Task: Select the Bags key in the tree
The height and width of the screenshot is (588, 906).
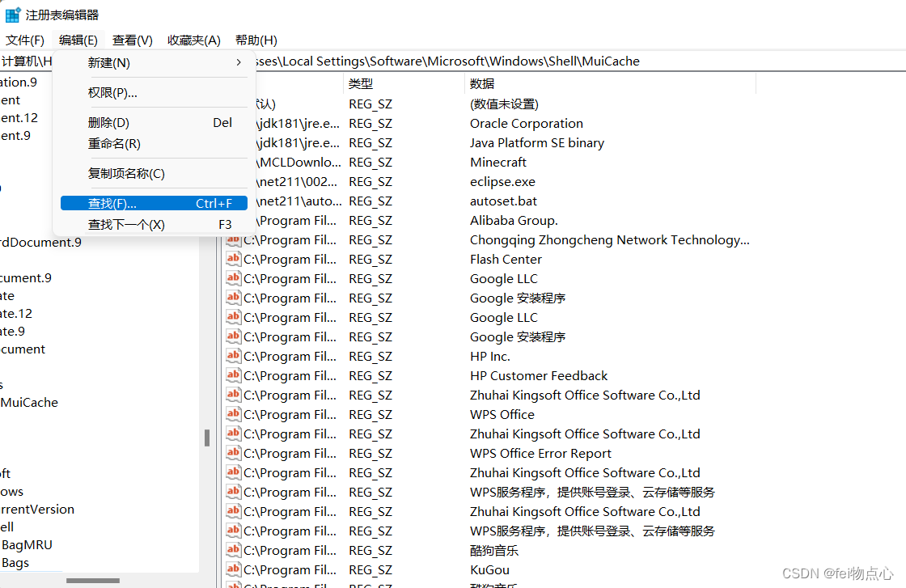Action: [15, 563]
